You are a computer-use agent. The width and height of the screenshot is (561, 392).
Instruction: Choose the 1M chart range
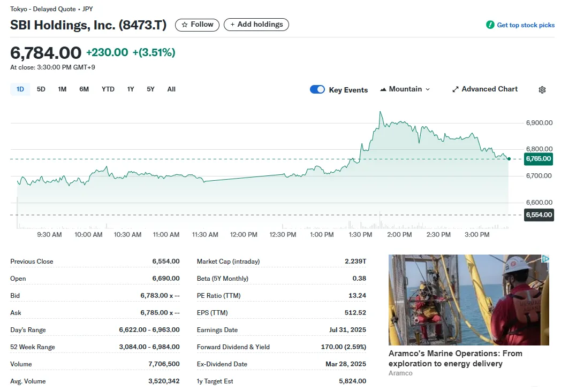pos(62,89)
